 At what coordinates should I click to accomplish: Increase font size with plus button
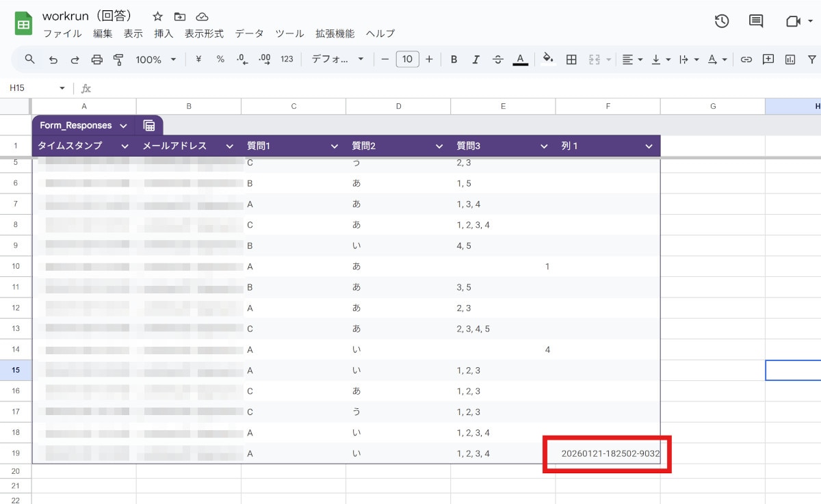click(x=429, y=59)
